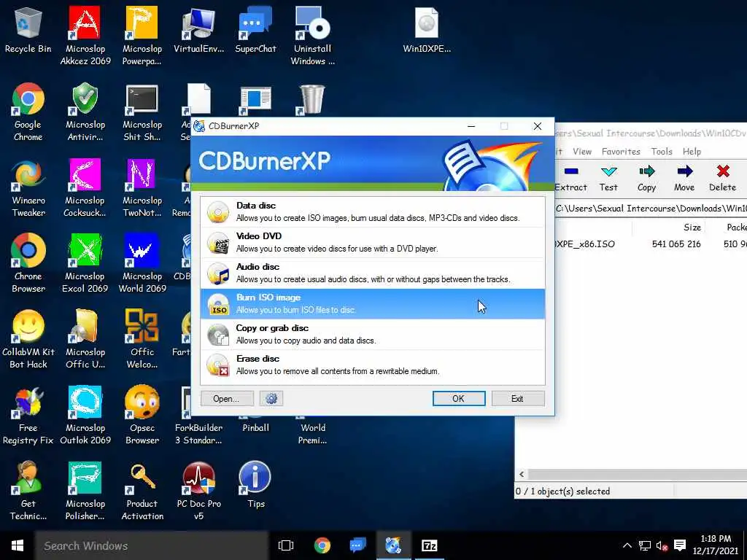Click Test in the 7-Zip toolbar
The height and width of the screenshot is (560, 747).
[608, 178]
